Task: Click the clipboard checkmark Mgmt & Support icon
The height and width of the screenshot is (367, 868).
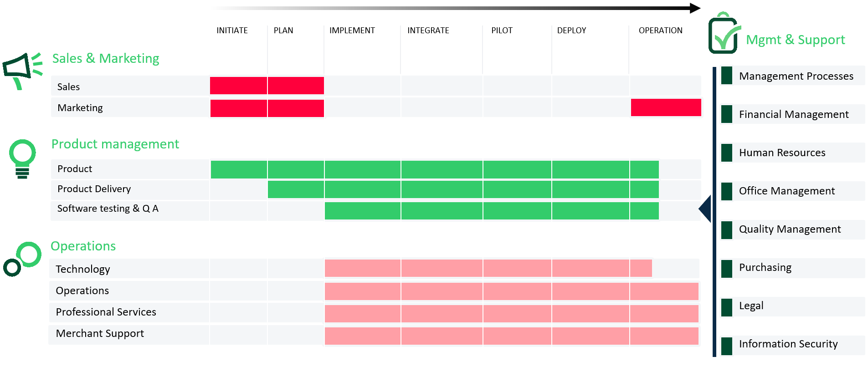Action: pos(724,34)
